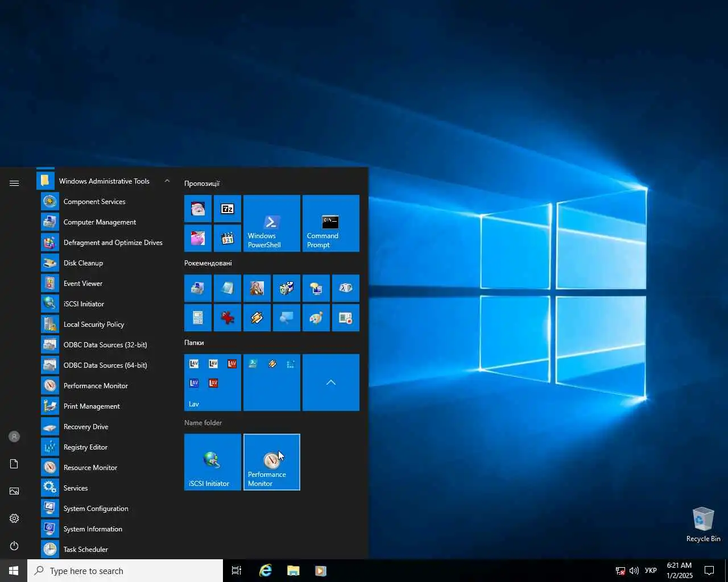Click the 7-Zip small tile
The height and width of the screenshot is (582, 728).
coord(227,209)
